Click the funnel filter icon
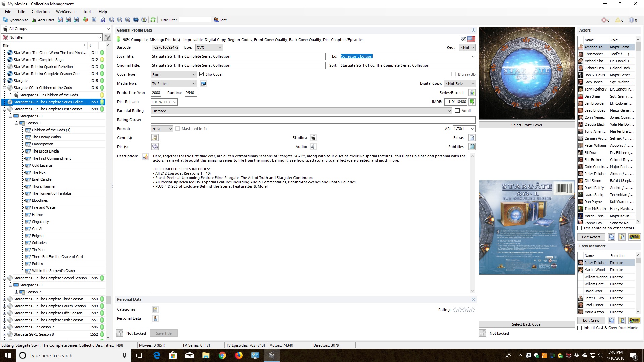The width and height of the screenshot is (644, 362). [x=107, y=37]
